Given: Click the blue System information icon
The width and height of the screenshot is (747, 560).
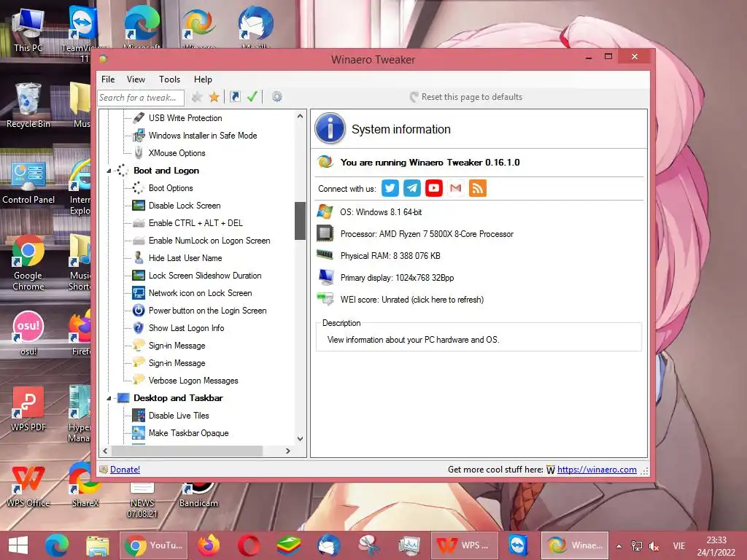Looking at the screenshot, I should point(330,128).
